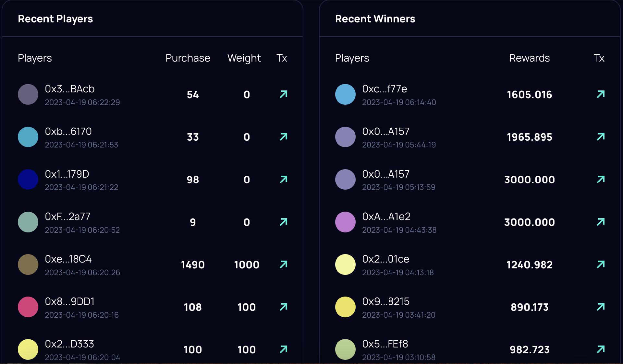Click player address 0x3...BAcb
The width and height of the screenshot is (623, 364).
[70, 89]
